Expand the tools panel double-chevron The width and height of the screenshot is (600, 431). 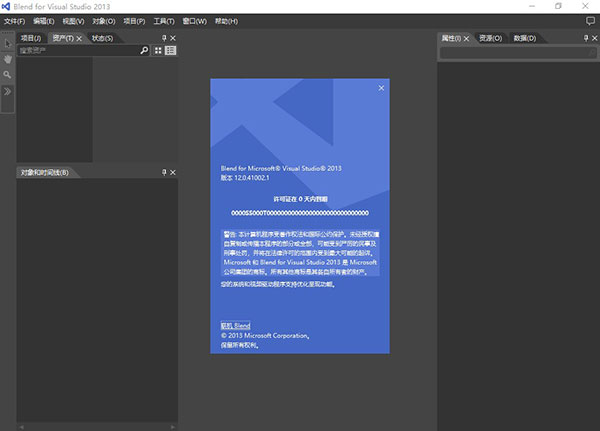click(x=7, y=91)
